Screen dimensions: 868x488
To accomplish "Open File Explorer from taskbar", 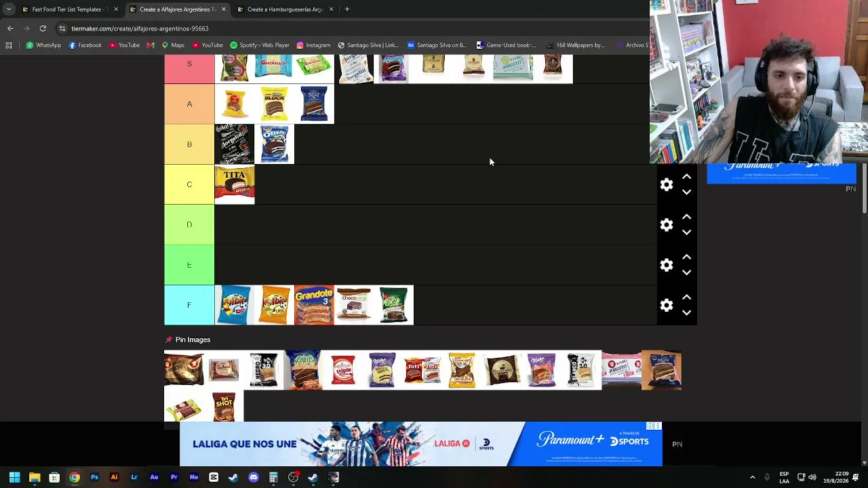I will pos(35,478).
